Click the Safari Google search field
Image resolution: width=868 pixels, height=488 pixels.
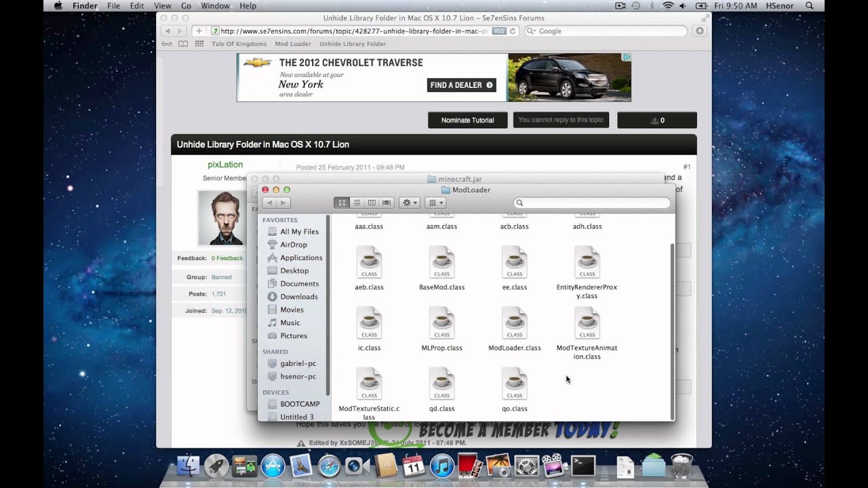pos(605,31)
